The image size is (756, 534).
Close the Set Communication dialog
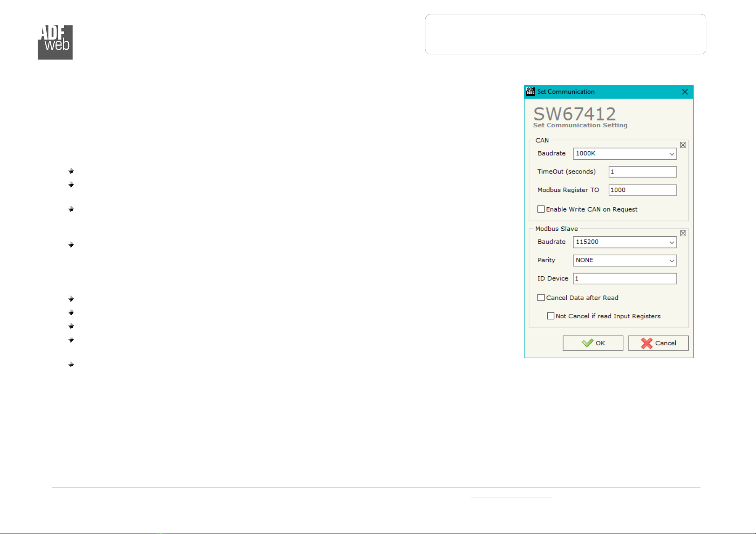[685, 91]
